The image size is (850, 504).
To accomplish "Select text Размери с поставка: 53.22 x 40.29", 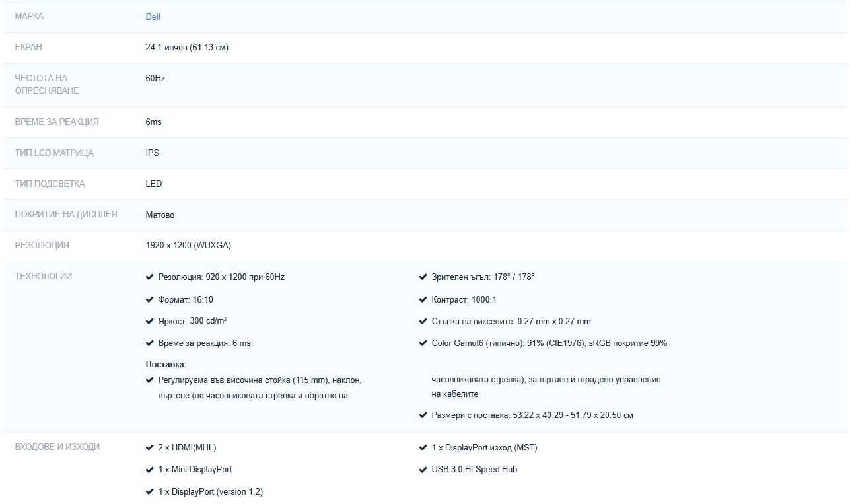I will (532, 415).
